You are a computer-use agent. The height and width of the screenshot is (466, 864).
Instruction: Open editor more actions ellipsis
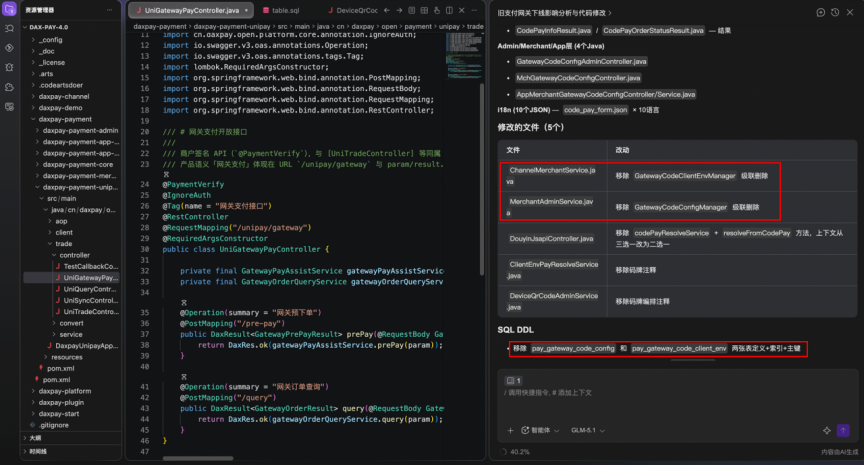(474, 10)
